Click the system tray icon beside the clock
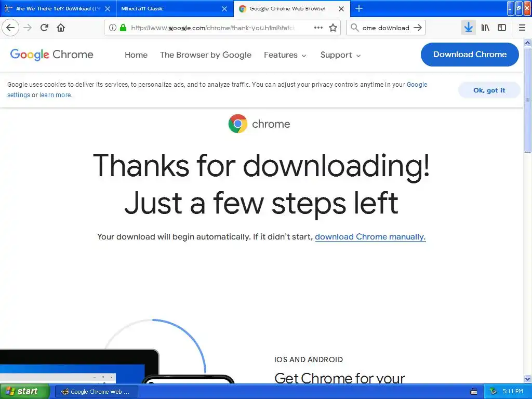This screenshot has width=532, height=399. click(x=494, y=392)
